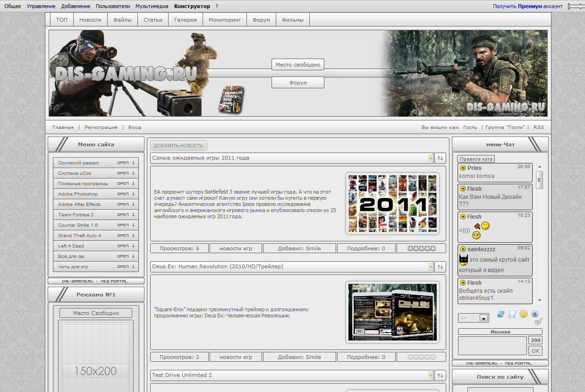Viewport: 585px width, 392px height.
Task: Expand the 'Читы для игр' section
Action: pyautogui.click(x=96, y=267)
